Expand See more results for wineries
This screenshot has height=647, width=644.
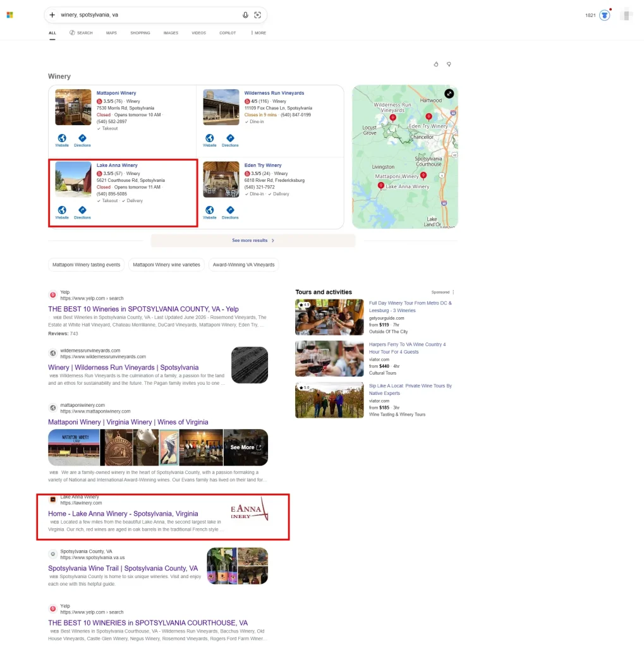click(253, 240)
